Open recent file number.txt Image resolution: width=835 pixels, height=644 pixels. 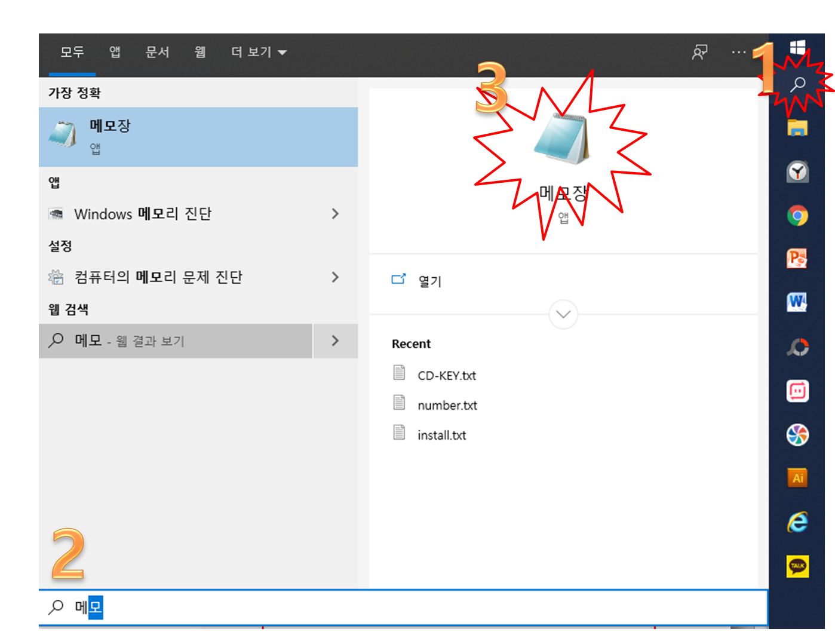(x=435, y=404)
